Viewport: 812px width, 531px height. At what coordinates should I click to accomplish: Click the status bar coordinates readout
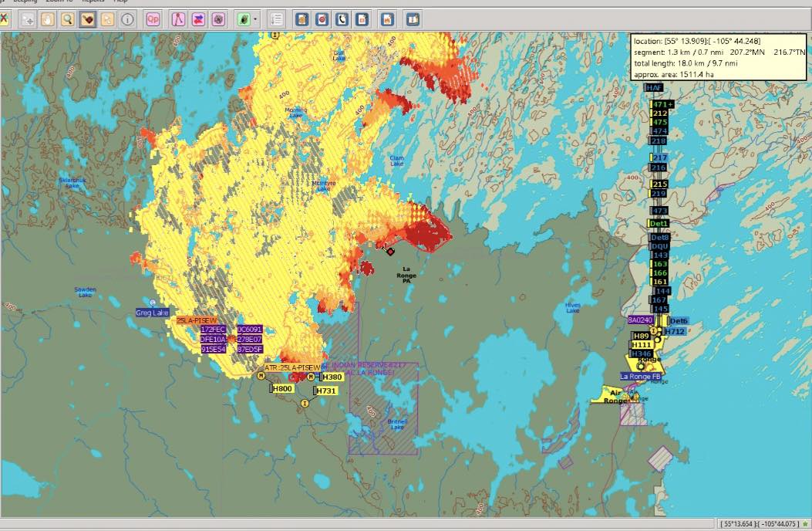point(760,524)
